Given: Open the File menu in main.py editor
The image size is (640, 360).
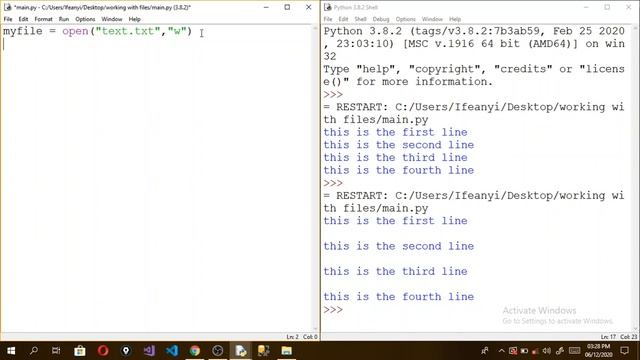Looking at the screenshot, I should point(8,19).
